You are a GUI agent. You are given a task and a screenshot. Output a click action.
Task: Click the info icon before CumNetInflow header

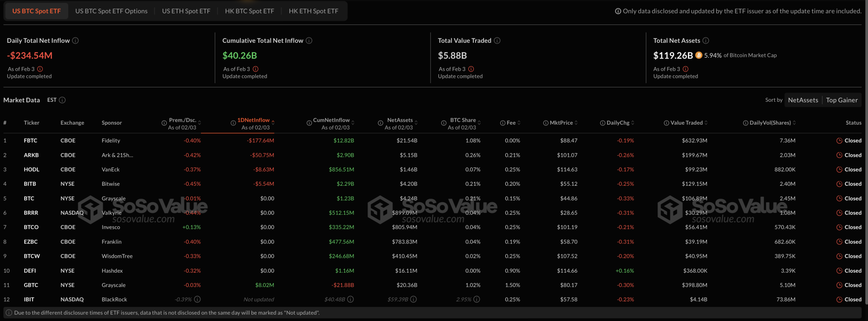point(309,123)
